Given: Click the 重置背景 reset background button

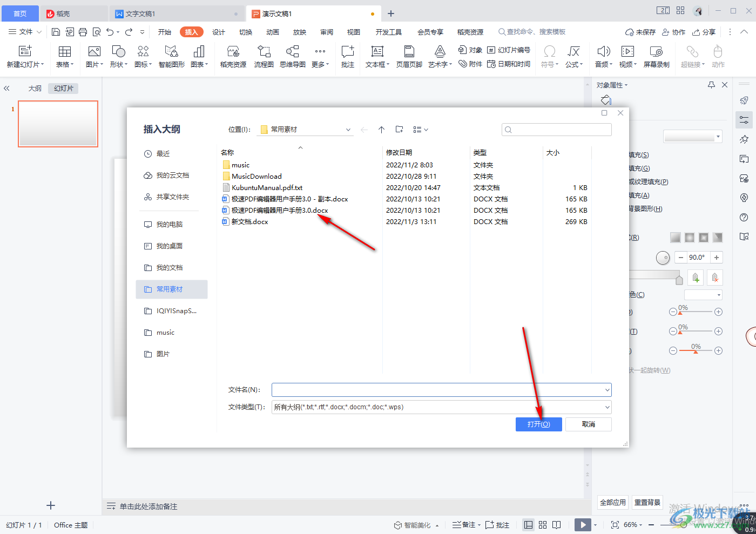Looking at the screenshot, I should (647, 502).
